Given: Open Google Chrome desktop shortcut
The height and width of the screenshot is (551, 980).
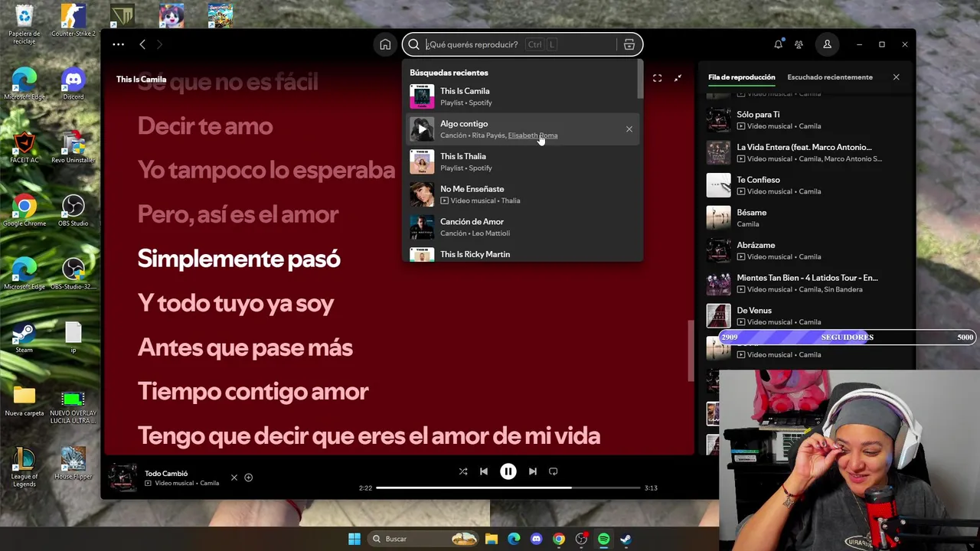Looking at the screenshot, I should [24, 210].
